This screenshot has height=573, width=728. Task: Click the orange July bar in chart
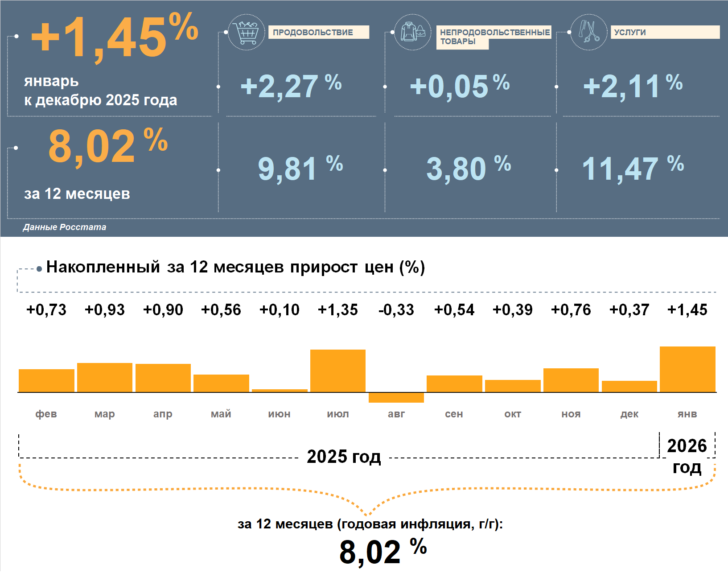(337, 371)
